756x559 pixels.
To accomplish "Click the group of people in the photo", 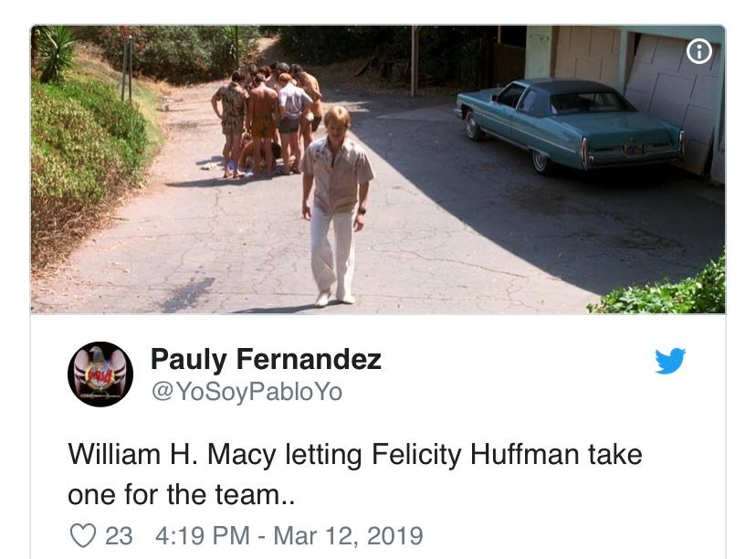I will coord(268,120).
